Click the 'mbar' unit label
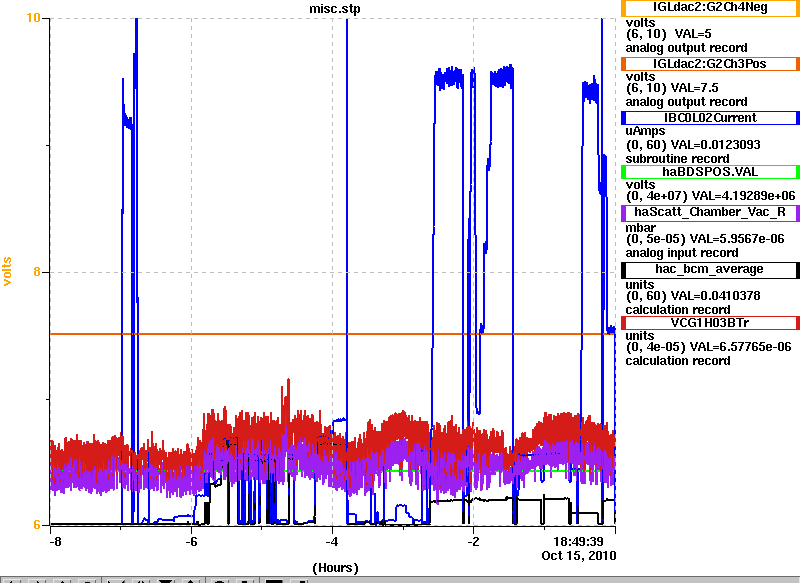800x583 pixels. tap(641, 228)
